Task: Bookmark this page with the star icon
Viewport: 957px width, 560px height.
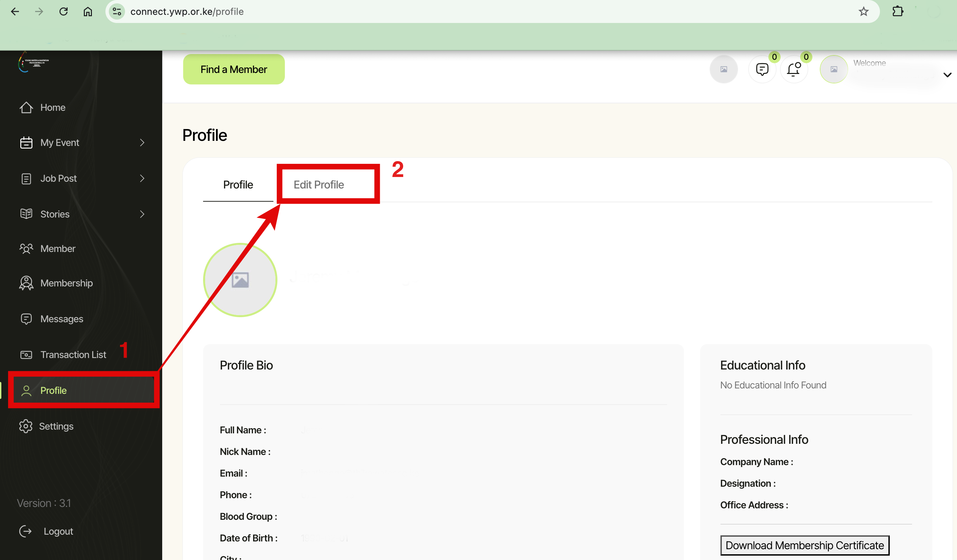Action: (x=864, y=11)
